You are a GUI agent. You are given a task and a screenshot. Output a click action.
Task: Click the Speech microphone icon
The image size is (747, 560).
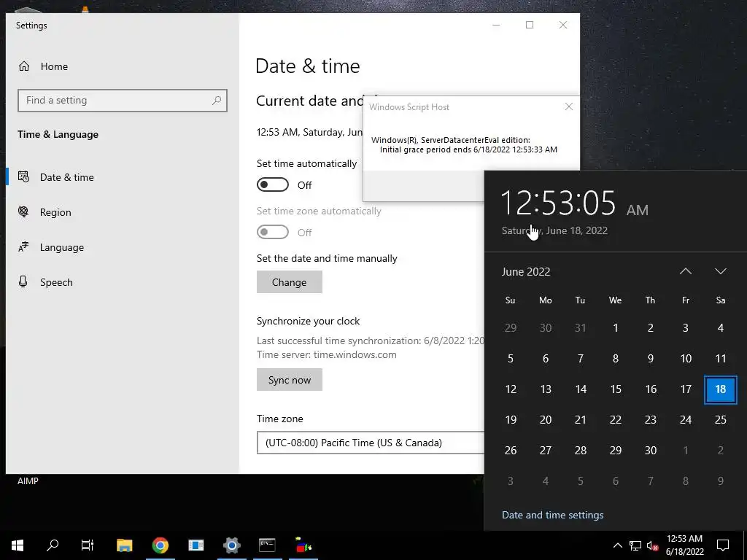pos(23,281)
